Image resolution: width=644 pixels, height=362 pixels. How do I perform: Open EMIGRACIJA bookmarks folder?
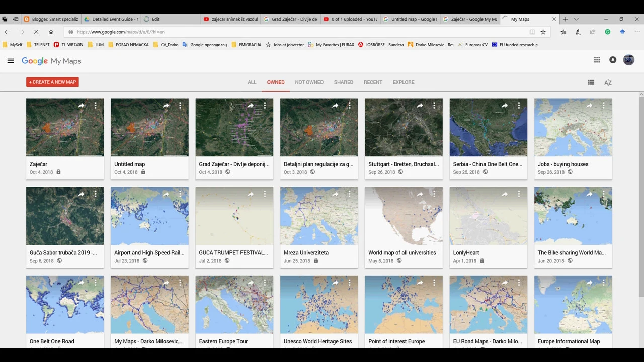pyautogui.click(x=247, y=45)
